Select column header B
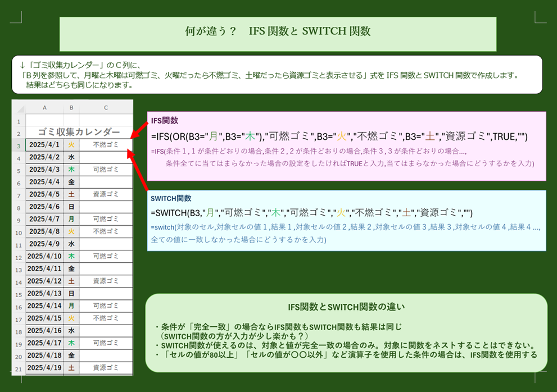557x392 pixels. pos(71,107)
